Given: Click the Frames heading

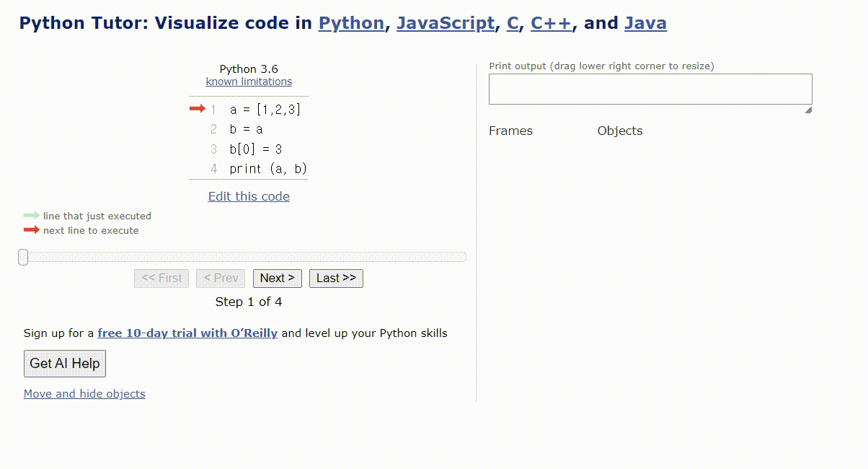Looking at the screenshot, I should (x=510, y=131).
